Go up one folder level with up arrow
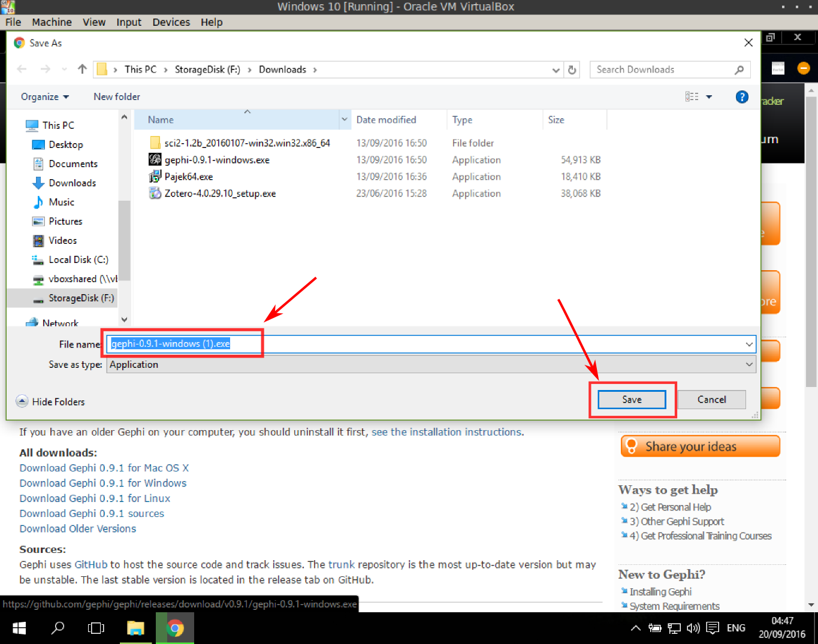The image size is (818, 644). [x=82, y=69]
